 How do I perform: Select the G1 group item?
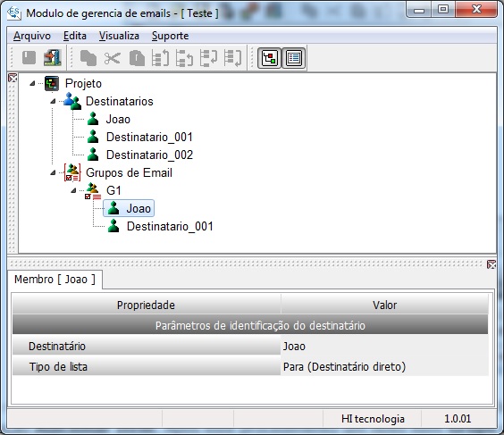[113, 191]
